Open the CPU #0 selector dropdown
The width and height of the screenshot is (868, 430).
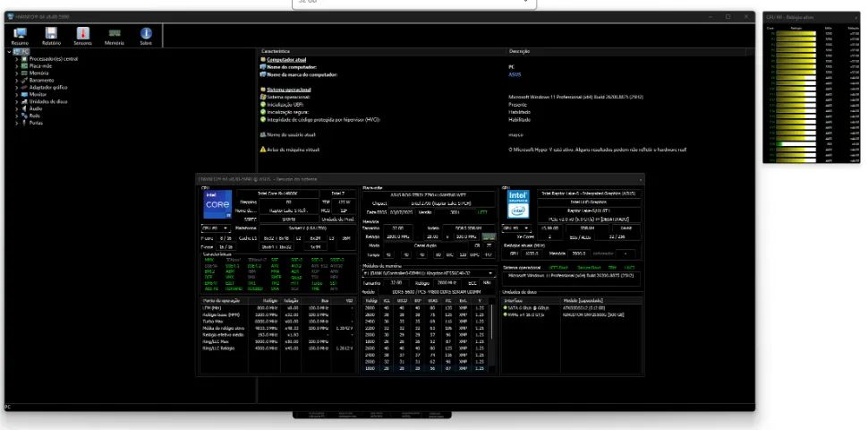(216, 228)
